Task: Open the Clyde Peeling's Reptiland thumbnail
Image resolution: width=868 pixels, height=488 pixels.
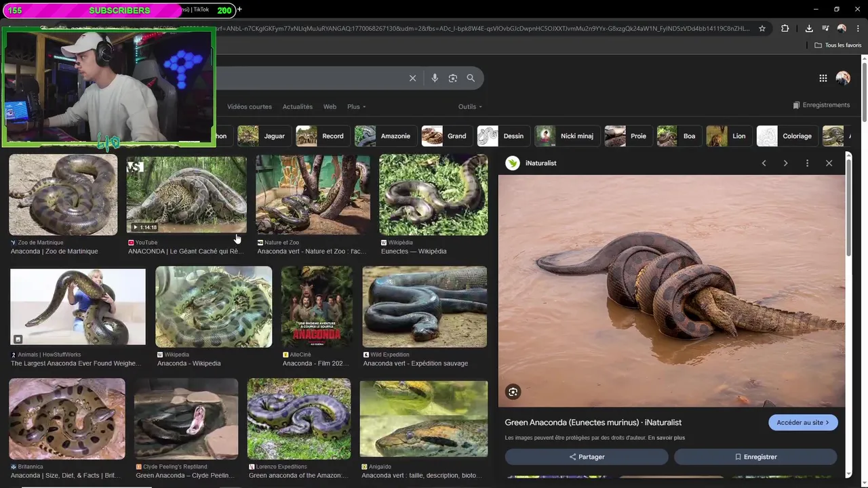Action: point(186,419)
